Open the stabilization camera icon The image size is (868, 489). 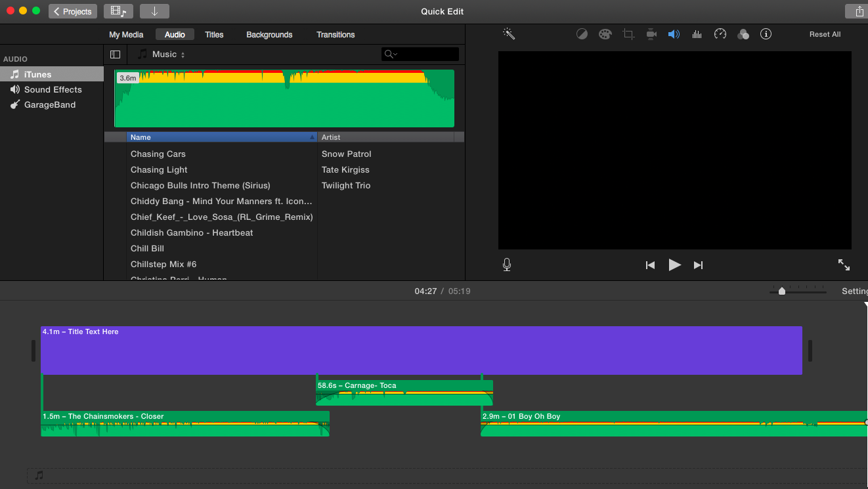click(x=651, y=34)
